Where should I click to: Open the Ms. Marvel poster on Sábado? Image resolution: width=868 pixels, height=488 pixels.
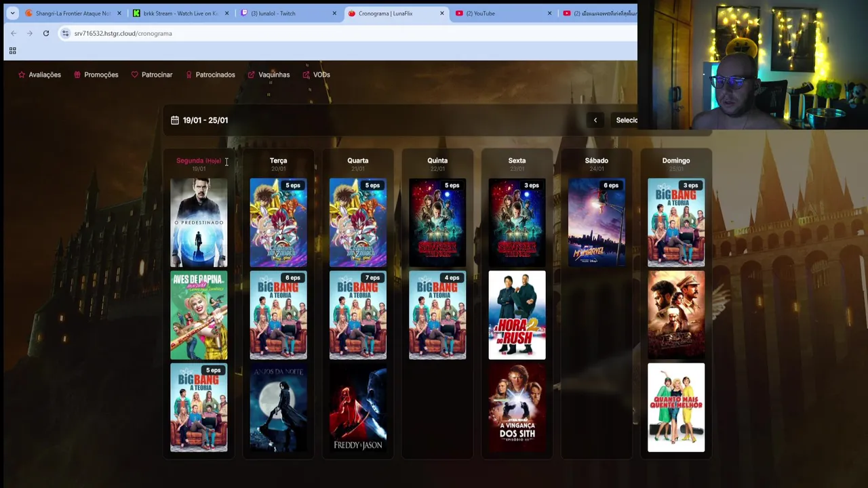(x=597, y=222)
